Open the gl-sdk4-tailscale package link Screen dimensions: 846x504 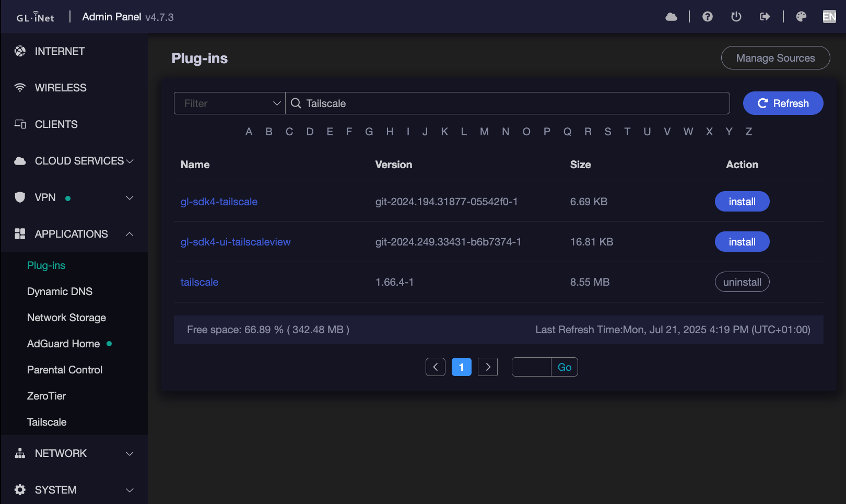(219, 202)
